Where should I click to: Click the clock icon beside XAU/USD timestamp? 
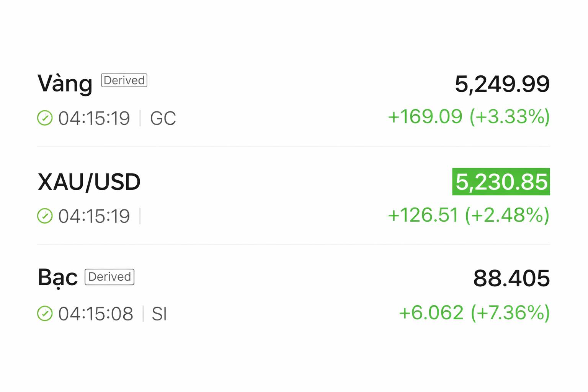[x=45, y=216]
